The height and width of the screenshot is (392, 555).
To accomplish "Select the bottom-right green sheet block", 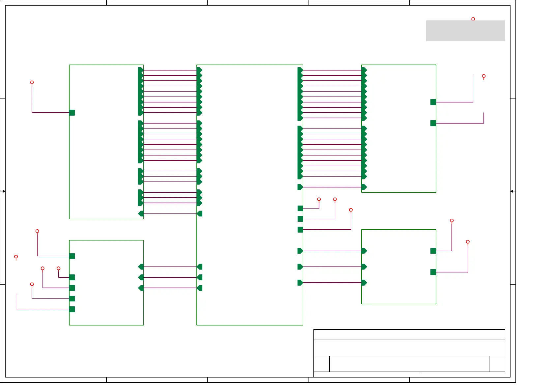I will click(399, 267).
